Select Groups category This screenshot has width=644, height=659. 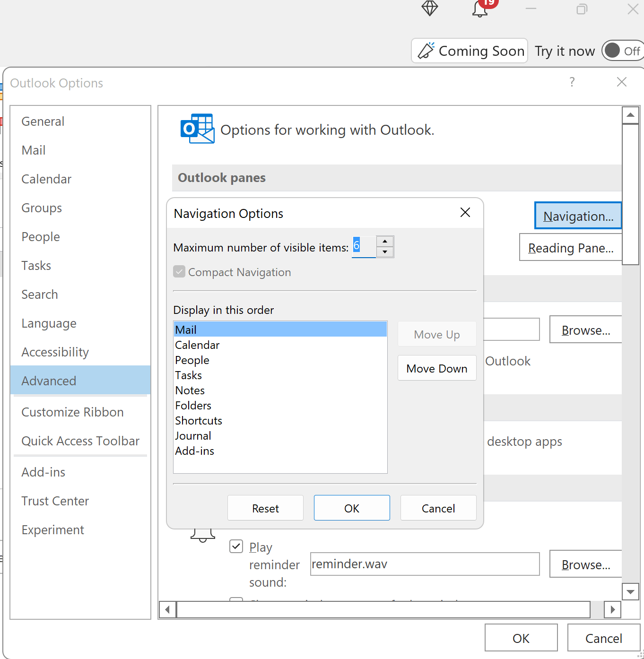(x=80, y=208)
